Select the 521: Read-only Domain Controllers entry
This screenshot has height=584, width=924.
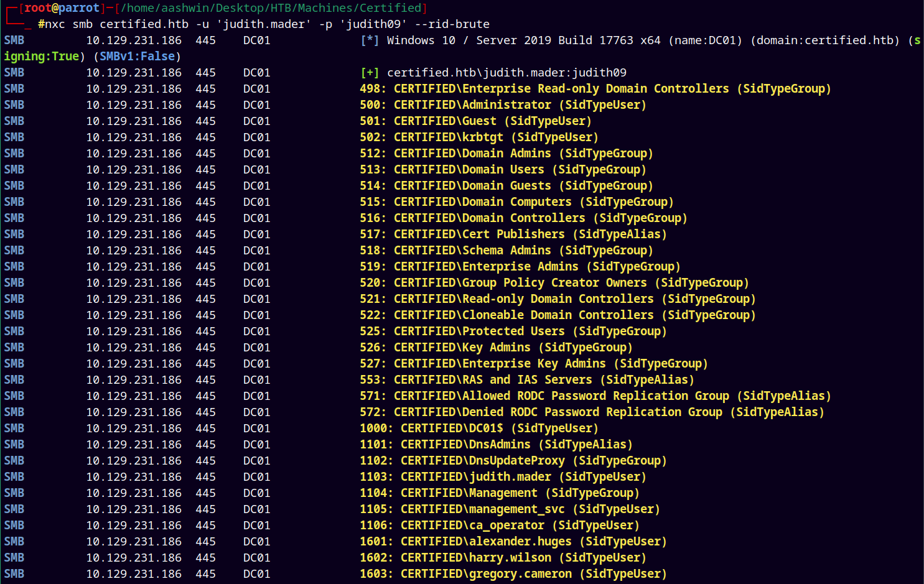tap(558, 299)
